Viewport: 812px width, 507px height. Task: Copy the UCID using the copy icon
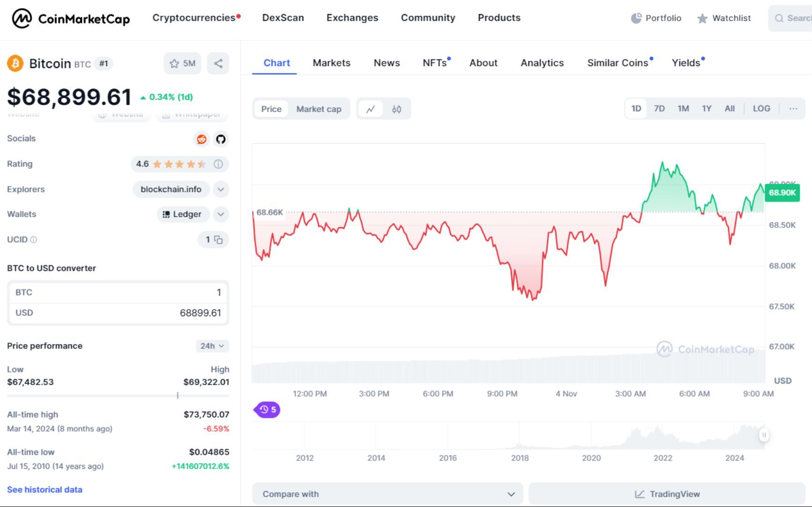click(x=218, y=240)
